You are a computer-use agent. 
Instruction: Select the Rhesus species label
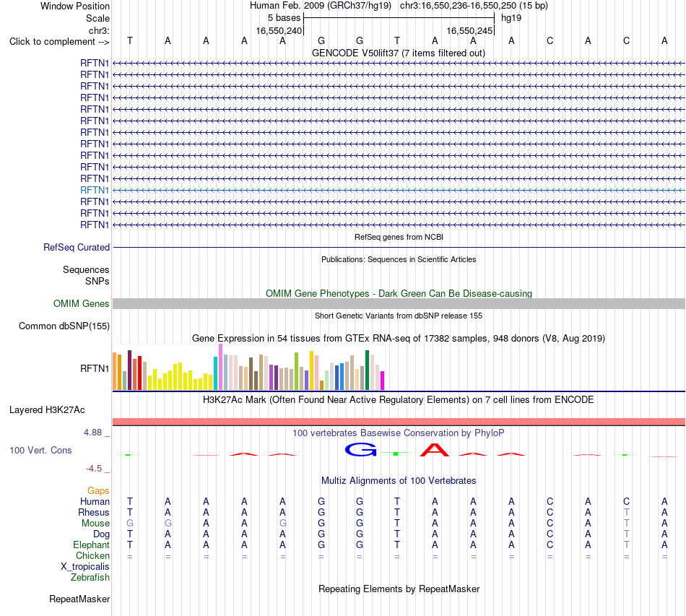[94, 512]
